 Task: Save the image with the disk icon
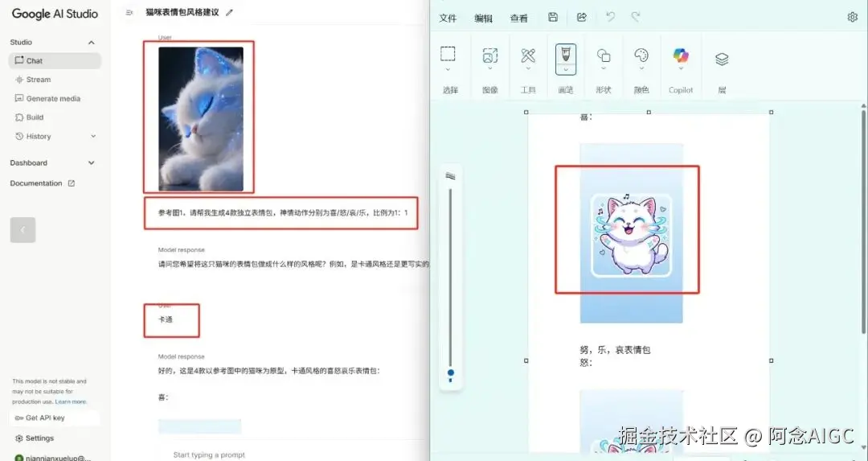[552, 17]
